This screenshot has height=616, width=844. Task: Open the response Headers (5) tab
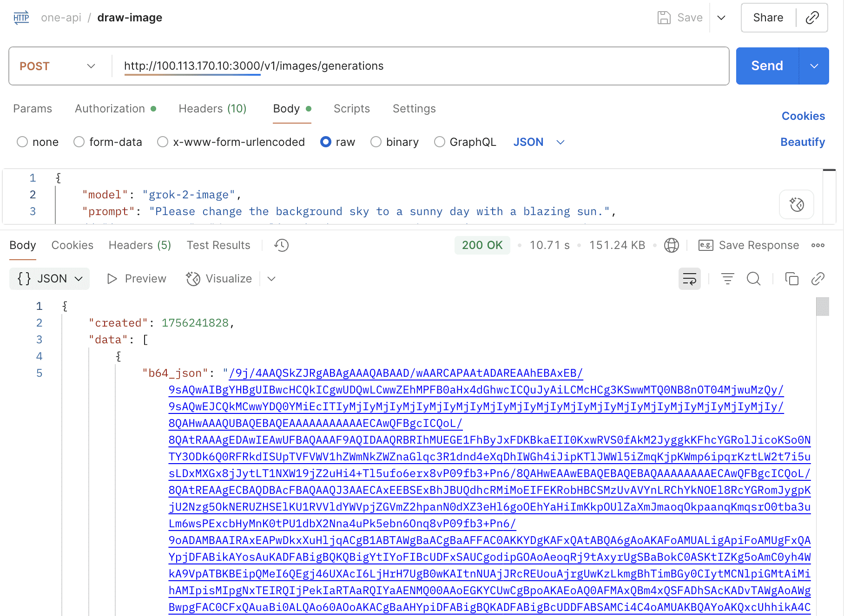click(x=139, y=245)
